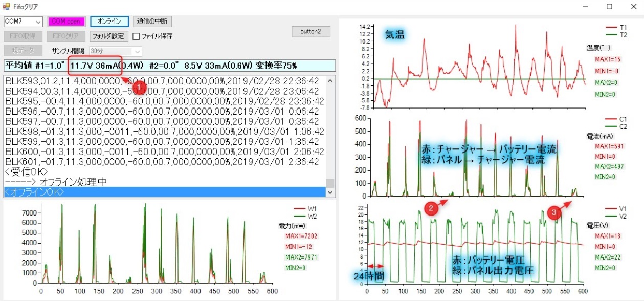Click the オンライン button

coord(109,21)
